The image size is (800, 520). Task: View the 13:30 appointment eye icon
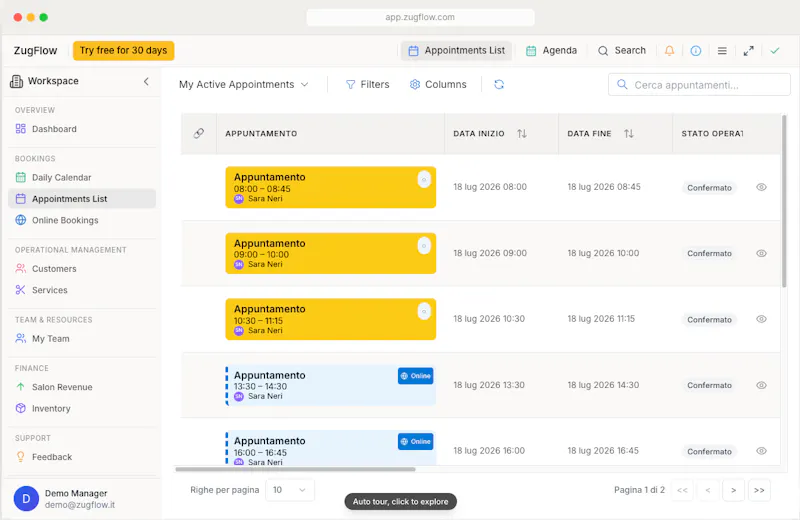pyautogui.click(x=761, y=385)
